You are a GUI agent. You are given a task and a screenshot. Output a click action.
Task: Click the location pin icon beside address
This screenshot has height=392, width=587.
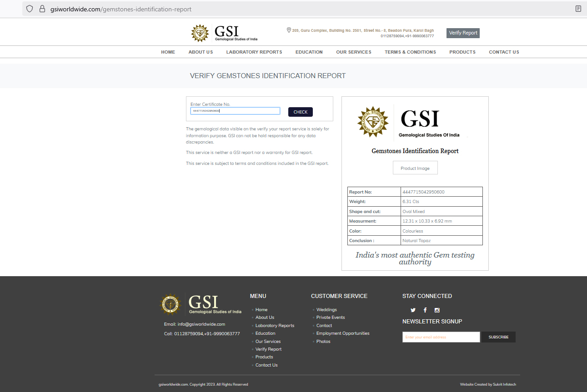[x=289, y=30]
